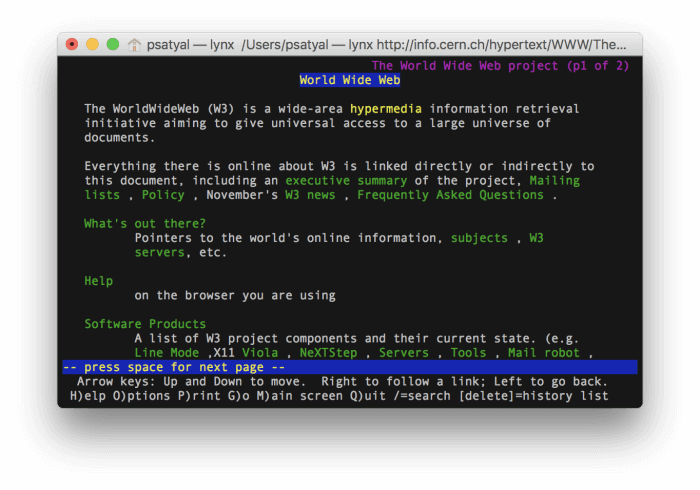Screen dimensions: 700x490
Task: Click the H)elp command in footer
Action: click(x=88, y=396)
